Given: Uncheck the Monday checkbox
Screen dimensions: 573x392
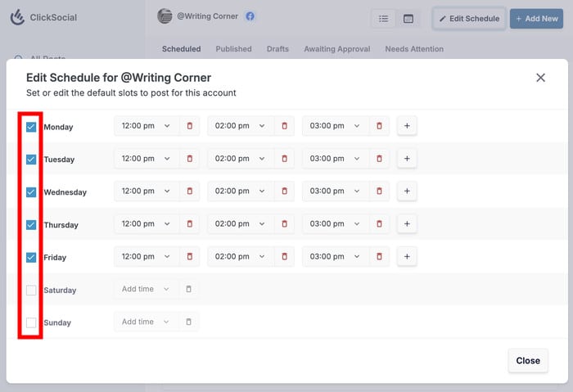Looking at the screenshot, I should [31, 127].
